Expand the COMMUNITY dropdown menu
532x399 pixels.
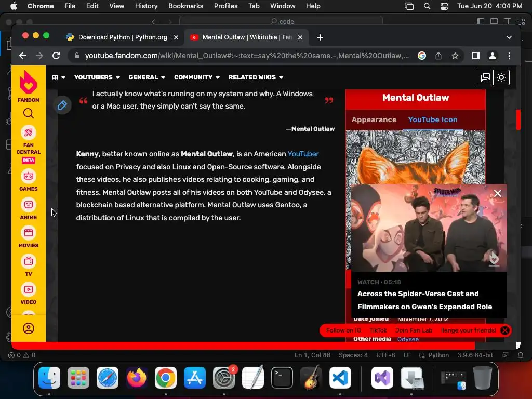click(x=197, y=77)
